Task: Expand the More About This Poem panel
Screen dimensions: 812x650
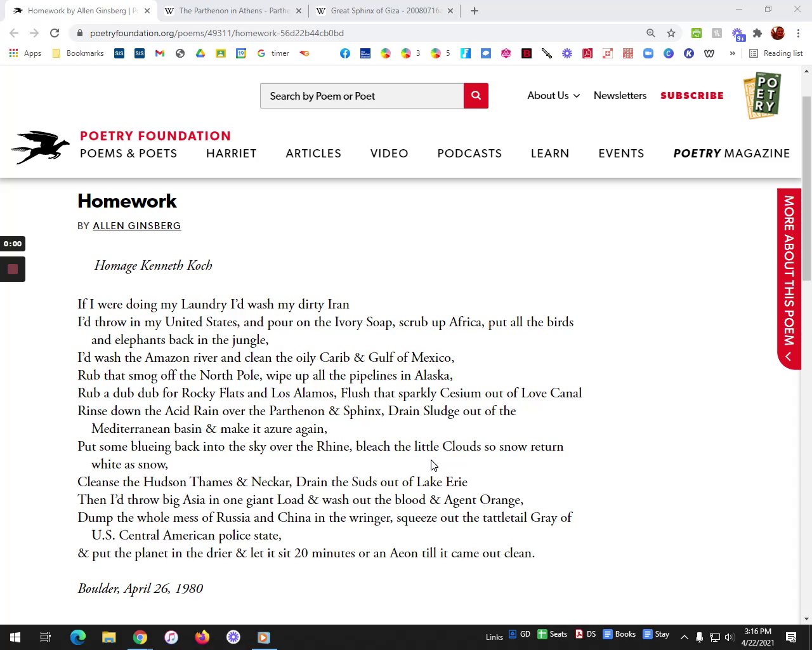Action: (x=789, y=279)
